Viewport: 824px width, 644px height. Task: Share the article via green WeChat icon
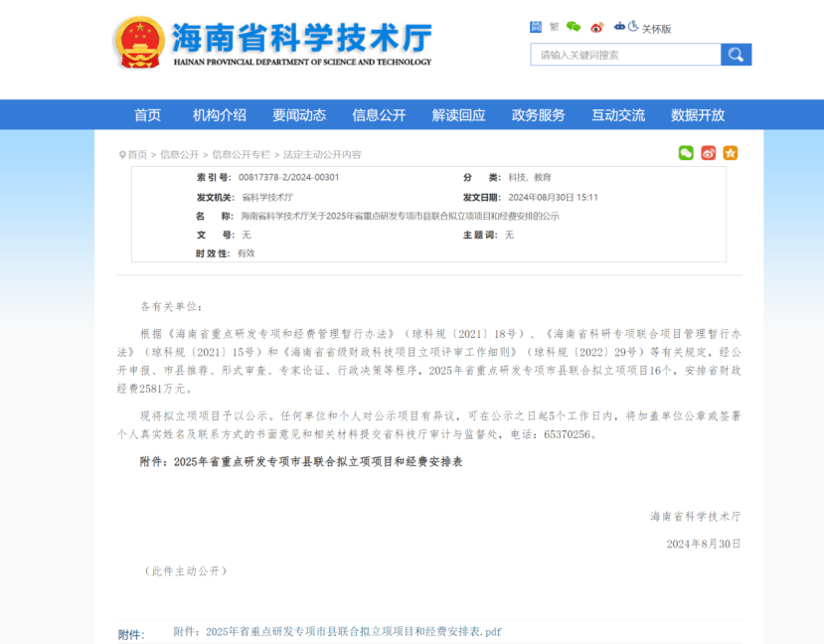click(686, 153)
